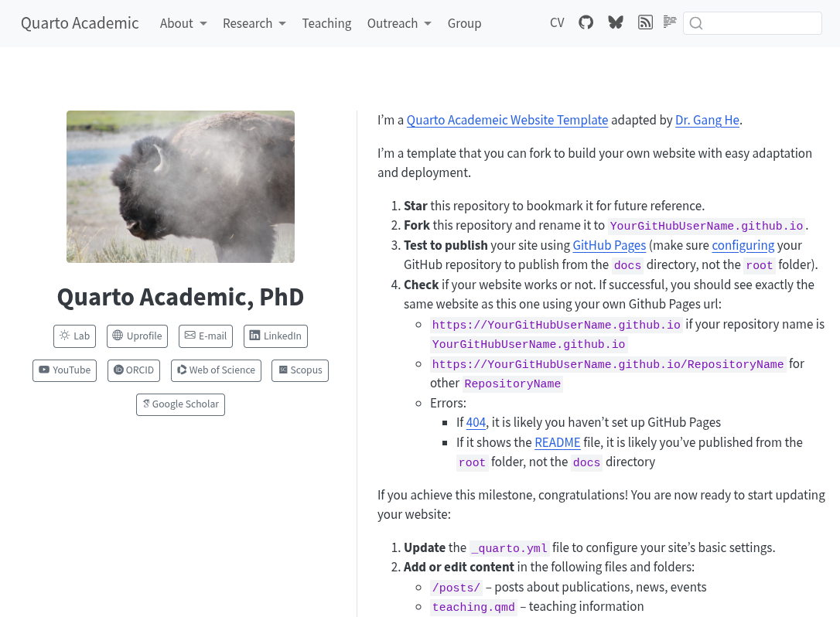
Task: Click the E-mail envelope button
Action: click(206, 336)
